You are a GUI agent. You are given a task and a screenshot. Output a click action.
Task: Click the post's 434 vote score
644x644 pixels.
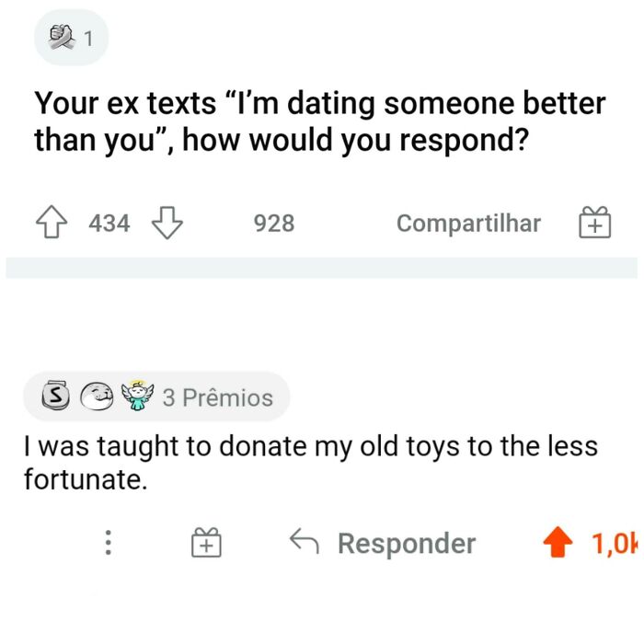coord(109,223)
